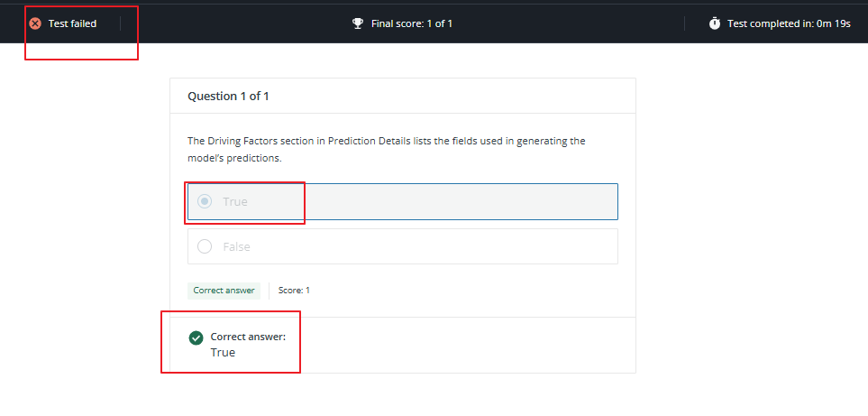868x416 pixels.
Task: Click the green checkmark circle icon
Action: click(196, 337)
